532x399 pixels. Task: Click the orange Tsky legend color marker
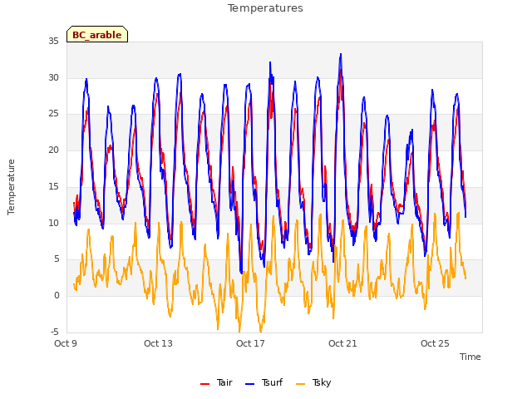click(x=301, y=384)
